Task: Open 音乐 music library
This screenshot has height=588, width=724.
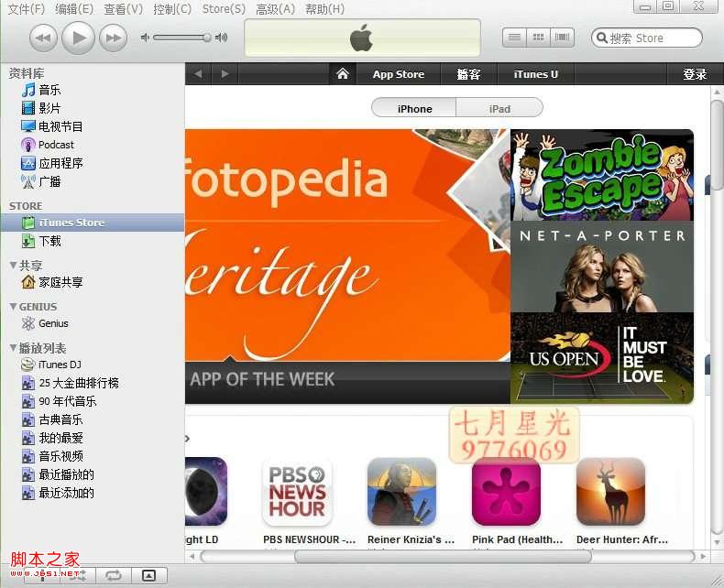Action: (x=41, y=90)
